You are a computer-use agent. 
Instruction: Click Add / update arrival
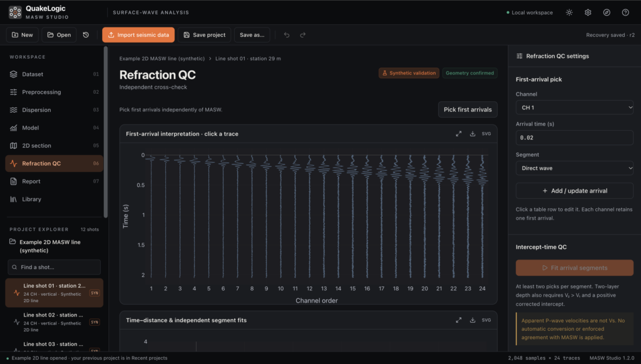coord(575,191)
